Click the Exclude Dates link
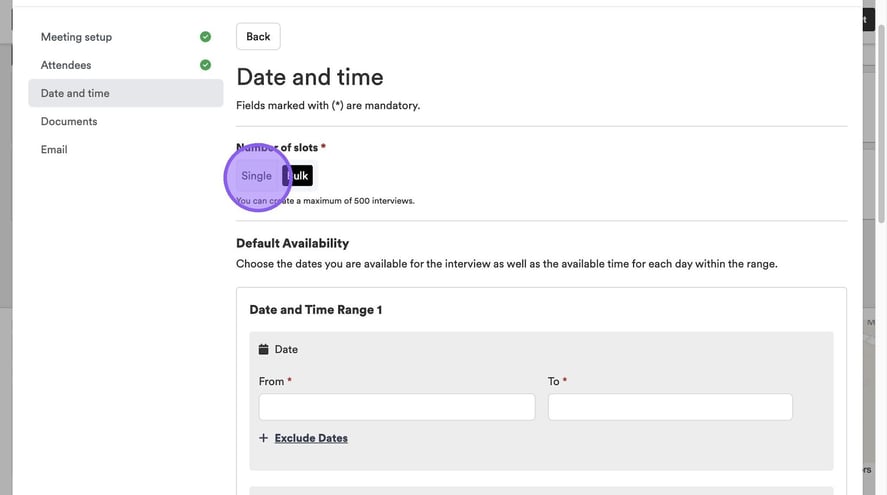The image size is (887, 495). pos(311,438)
